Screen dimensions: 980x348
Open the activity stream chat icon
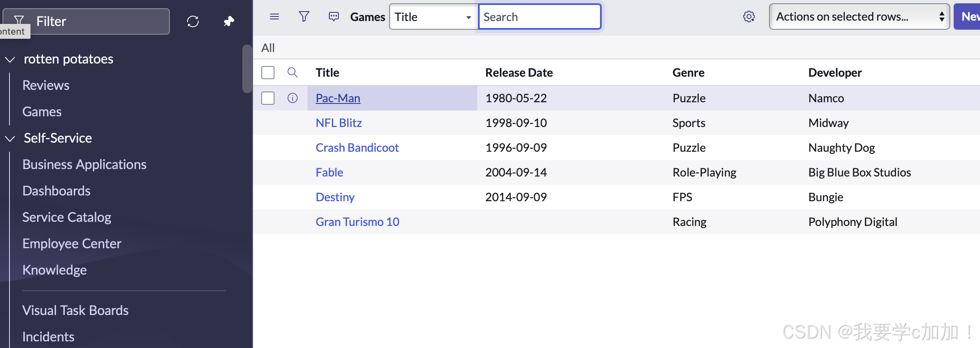point(334,16)
